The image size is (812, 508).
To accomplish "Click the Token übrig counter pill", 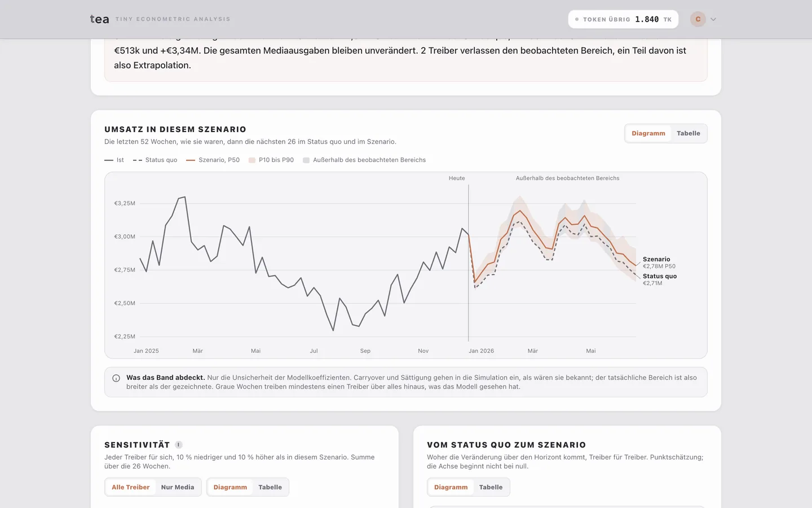I will (623, 19).
